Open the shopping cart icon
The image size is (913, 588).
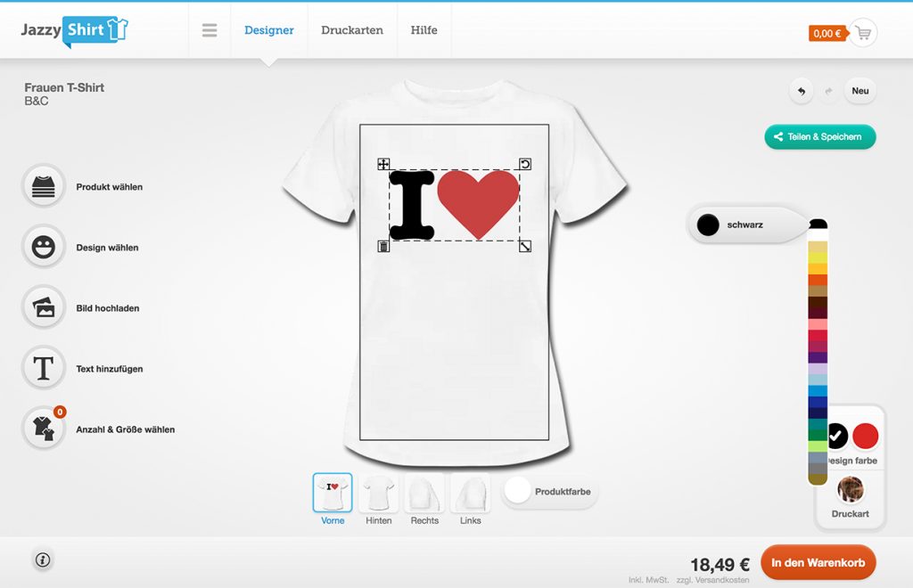pos(863,33)
